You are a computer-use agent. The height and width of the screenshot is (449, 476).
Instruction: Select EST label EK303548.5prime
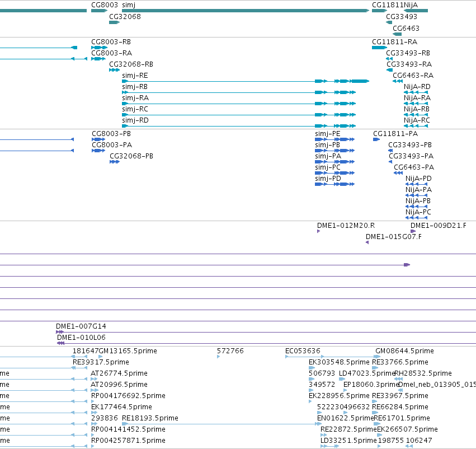pos(339,362)
